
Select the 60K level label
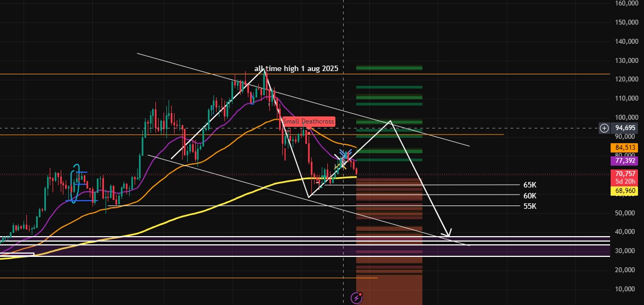530,196
